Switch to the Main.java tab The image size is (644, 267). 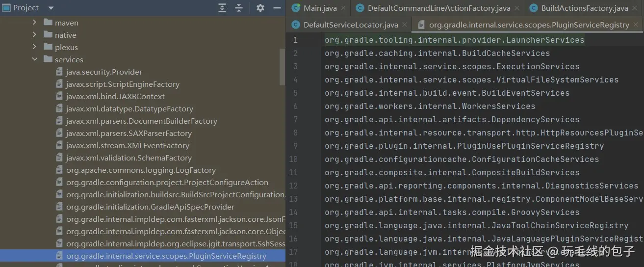(x=320, y=8)
